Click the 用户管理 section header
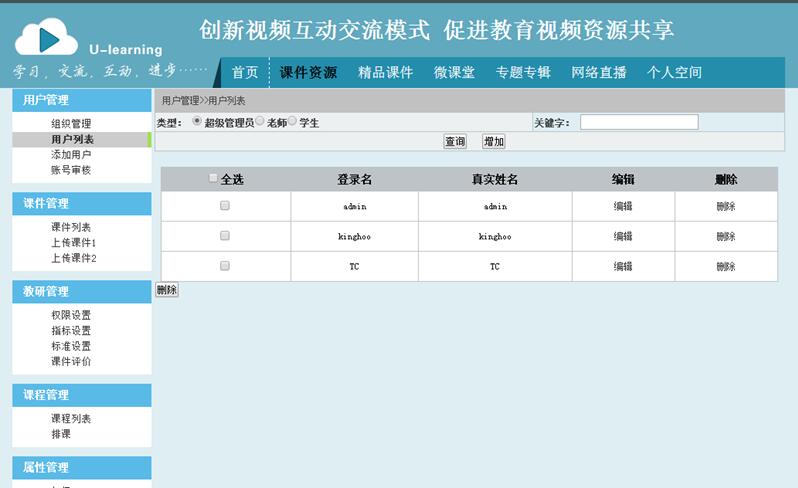Image resolution: width=798 pixels, height=488 pixels. (82, 100)
